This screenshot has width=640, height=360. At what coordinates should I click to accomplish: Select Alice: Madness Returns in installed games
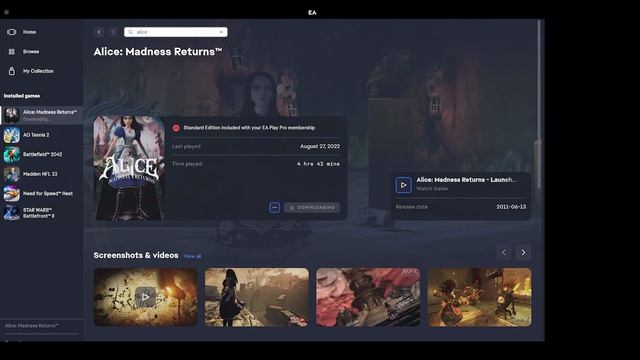point(42,115)
